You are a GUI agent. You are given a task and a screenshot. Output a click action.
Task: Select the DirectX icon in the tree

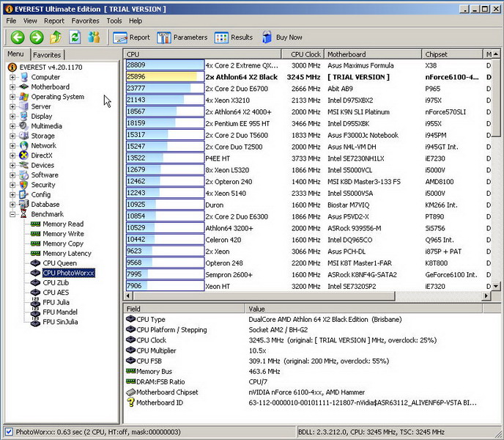pos(23,155)
